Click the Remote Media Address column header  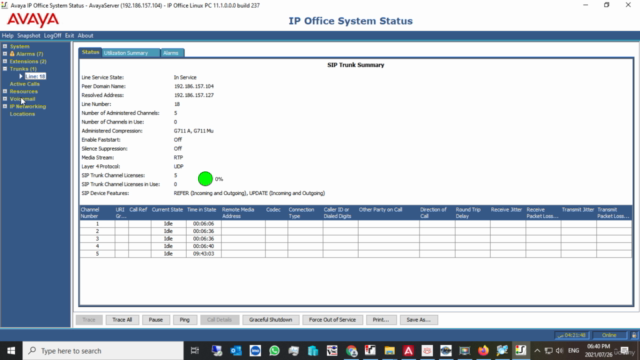coord(243,213)
